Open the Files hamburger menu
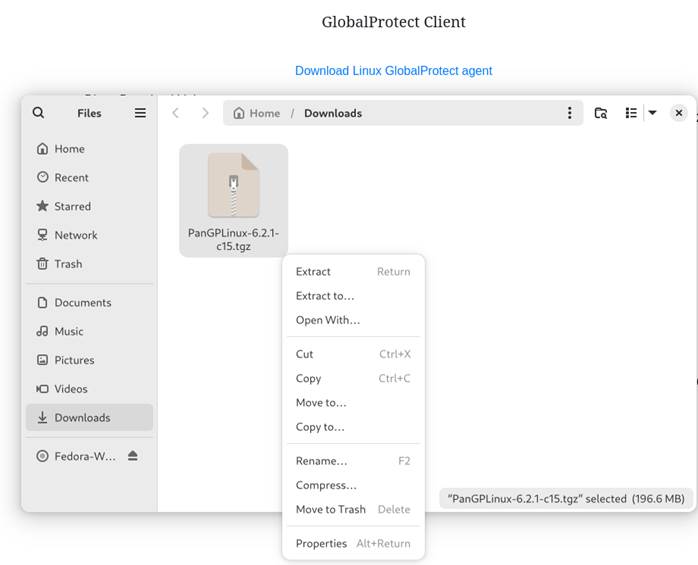Image resolution: width=698 pixels, height=565 pixels. (140, 113)
